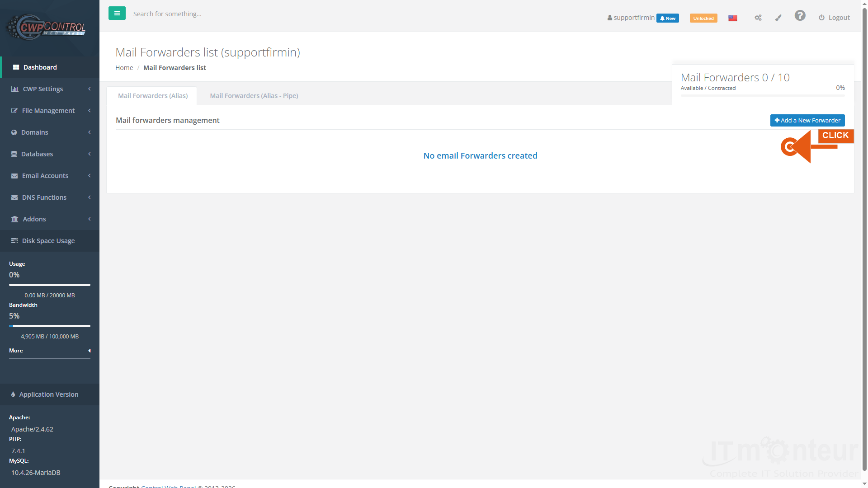Viewport: 868px width, 488px height.
Task: Open the question mark help icon
Action: pyautogui.click(x=800, y=16)
